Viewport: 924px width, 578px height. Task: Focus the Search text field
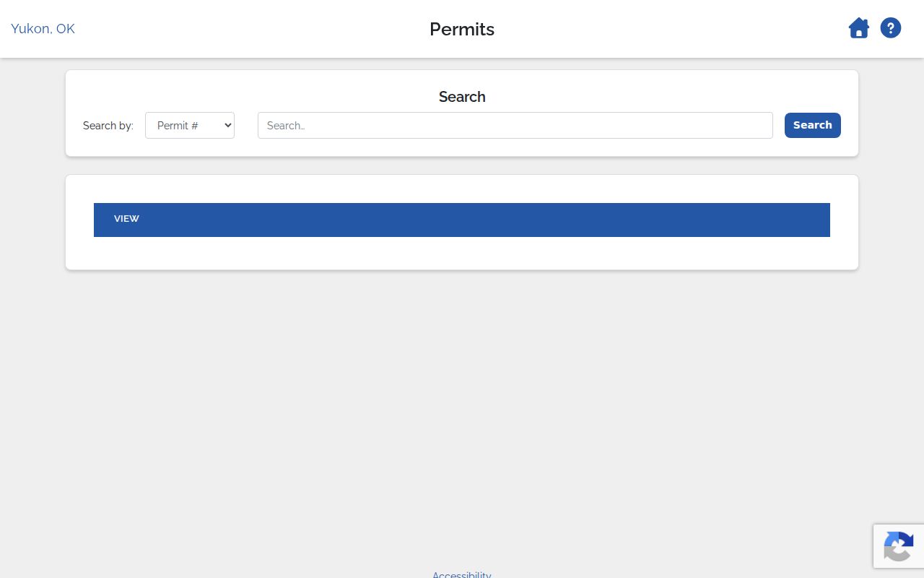tap(515, 125)
